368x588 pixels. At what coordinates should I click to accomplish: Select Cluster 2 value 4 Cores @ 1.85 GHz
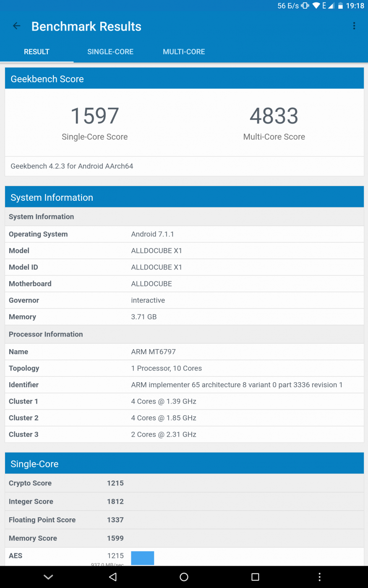tap(164, 418)
